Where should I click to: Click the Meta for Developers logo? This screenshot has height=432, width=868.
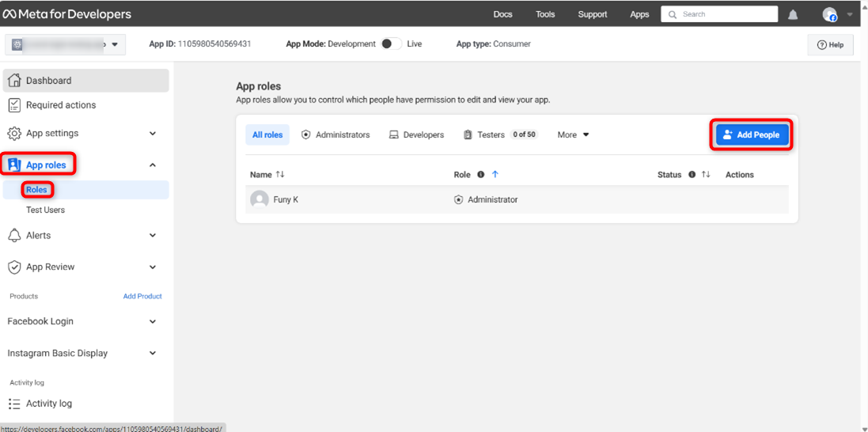[x=67, y=14]
